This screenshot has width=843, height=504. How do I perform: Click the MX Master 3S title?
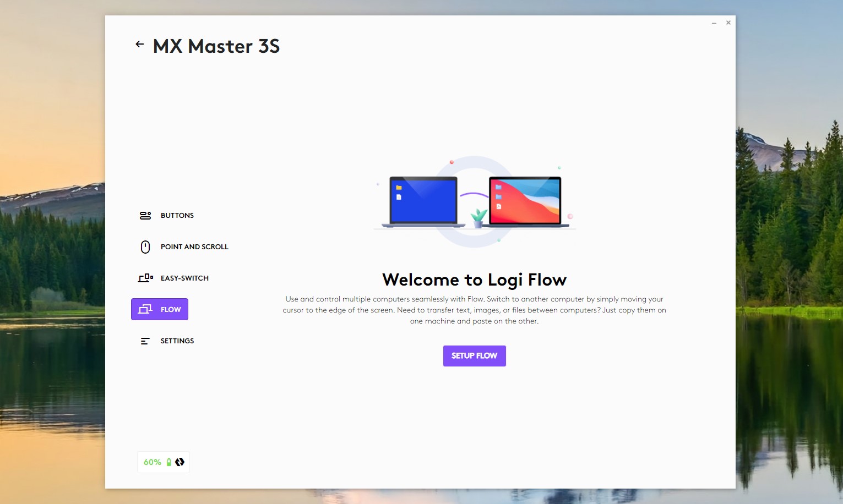216,46
